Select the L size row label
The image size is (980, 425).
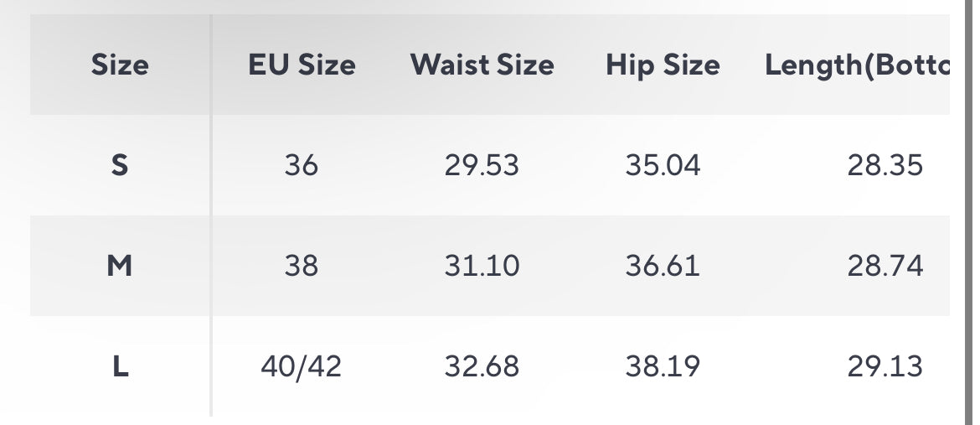(120, 366)
